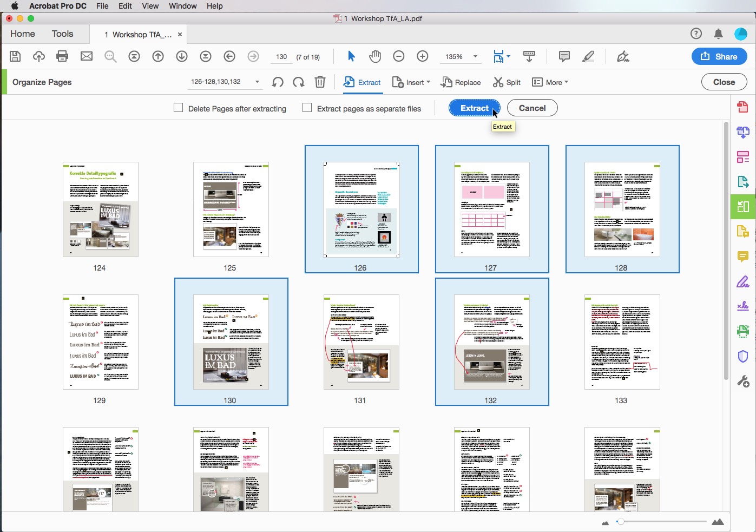The image size is (756, 532).
Task: Open the Help question mark icon
Action: [696, 34]
